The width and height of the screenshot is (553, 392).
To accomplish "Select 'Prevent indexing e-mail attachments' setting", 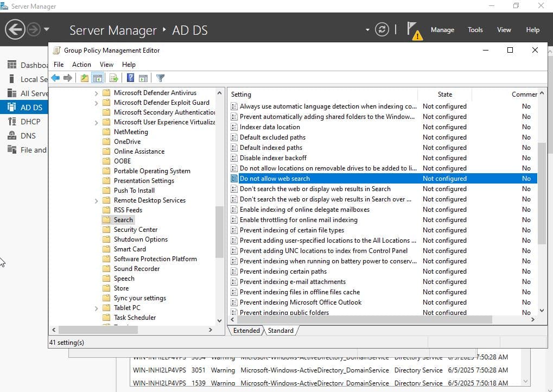I will coord(293,282).
